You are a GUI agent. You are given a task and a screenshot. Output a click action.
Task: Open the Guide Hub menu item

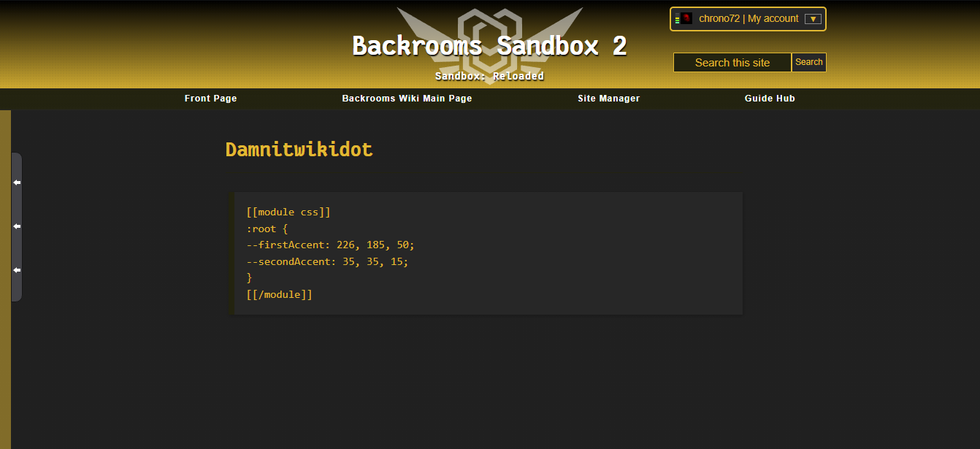tap(770, 99)
